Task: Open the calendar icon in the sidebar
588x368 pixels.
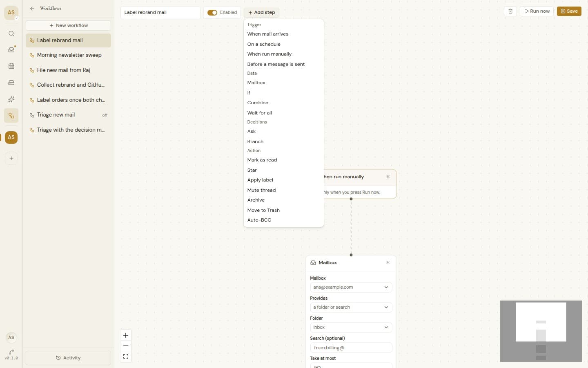Action: point(11,66)
